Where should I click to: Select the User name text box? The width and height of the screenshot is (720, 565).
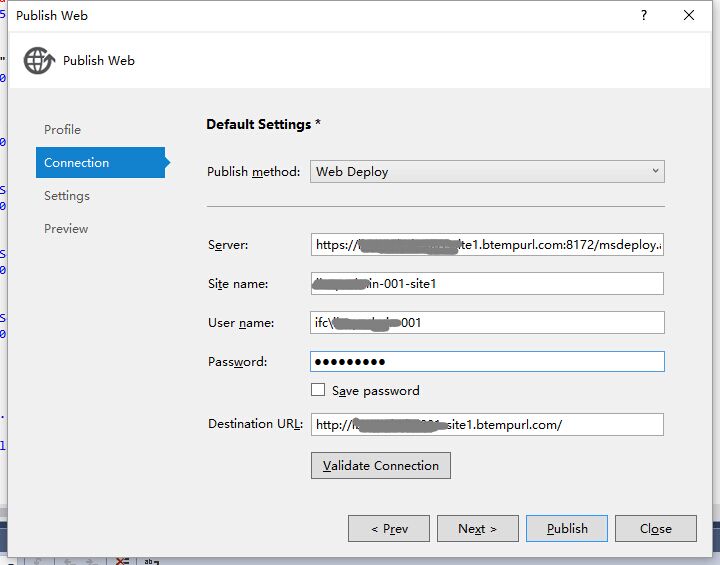(x=487, y=322)
